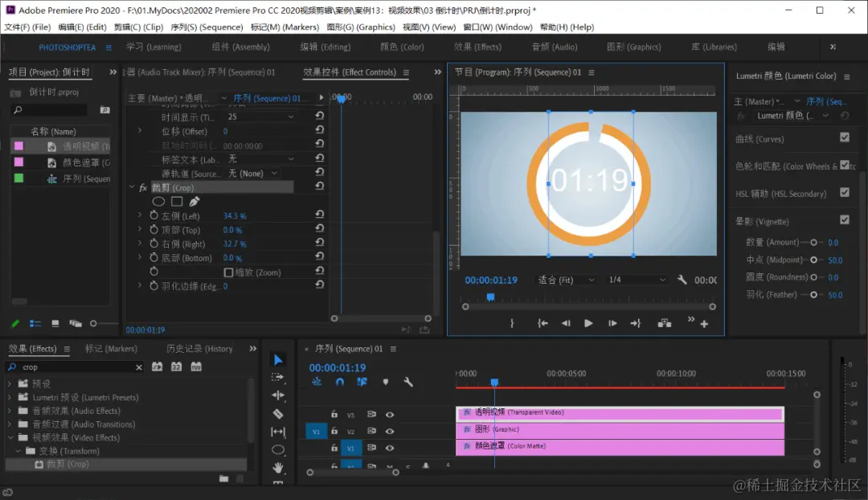Open the Button Editor plus icon

pos(704,324)
